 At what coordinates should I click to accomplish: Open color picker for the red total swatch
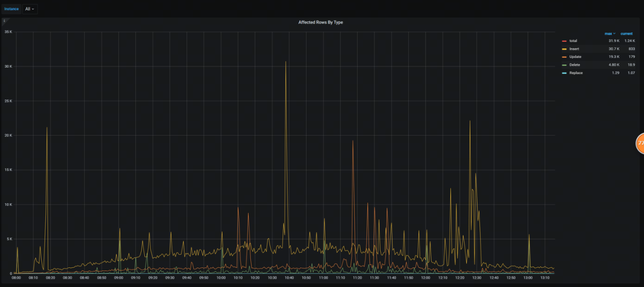tap(564, 41)
